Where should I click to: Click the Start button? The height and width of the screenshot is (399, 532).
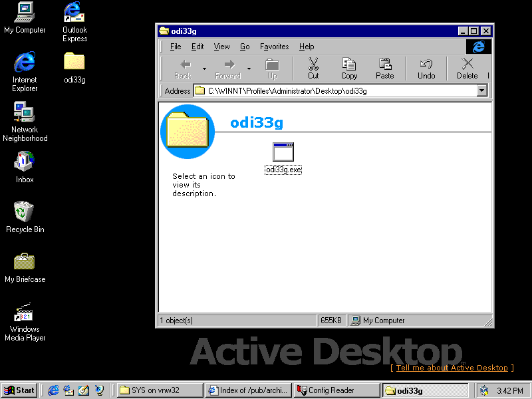tap(19, 390)
